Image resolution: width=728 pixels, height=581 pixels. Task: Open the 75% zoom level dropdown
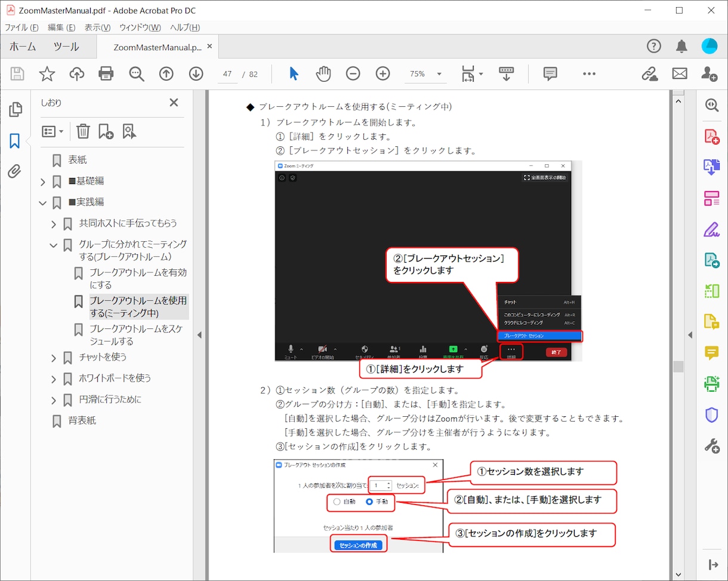425,74
